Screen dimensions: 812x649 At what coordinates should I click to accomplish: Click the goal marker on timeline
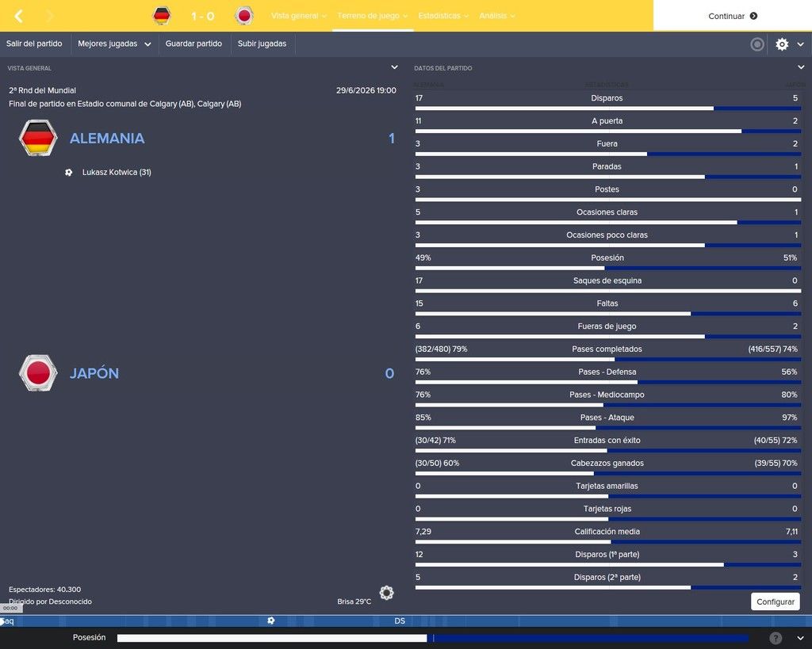click(x=271, y=620)
